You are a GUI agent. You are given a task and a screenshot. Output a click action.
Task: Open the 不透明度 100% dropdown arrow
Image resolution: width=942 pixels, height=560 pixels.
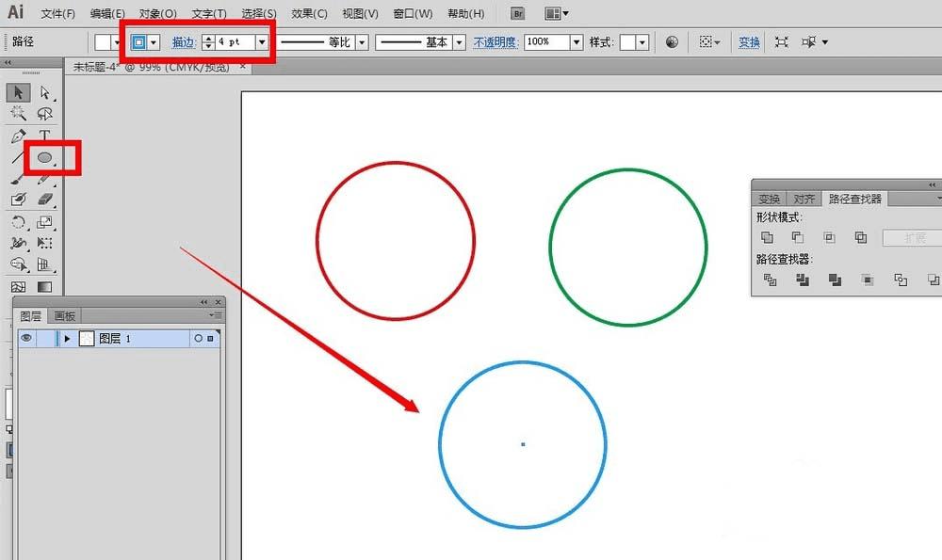tap(577, 42)
